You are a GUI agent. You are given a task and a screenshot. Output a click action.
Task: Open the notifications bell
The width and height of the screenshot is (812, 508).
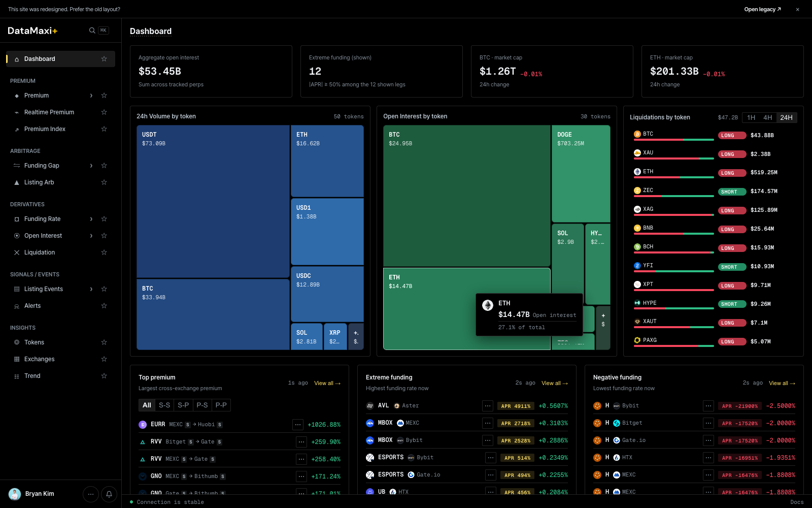109,494
